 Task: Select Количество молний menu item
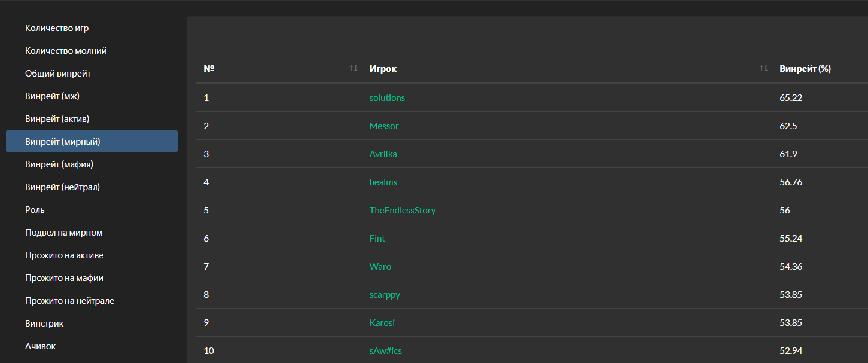(66, 51)
